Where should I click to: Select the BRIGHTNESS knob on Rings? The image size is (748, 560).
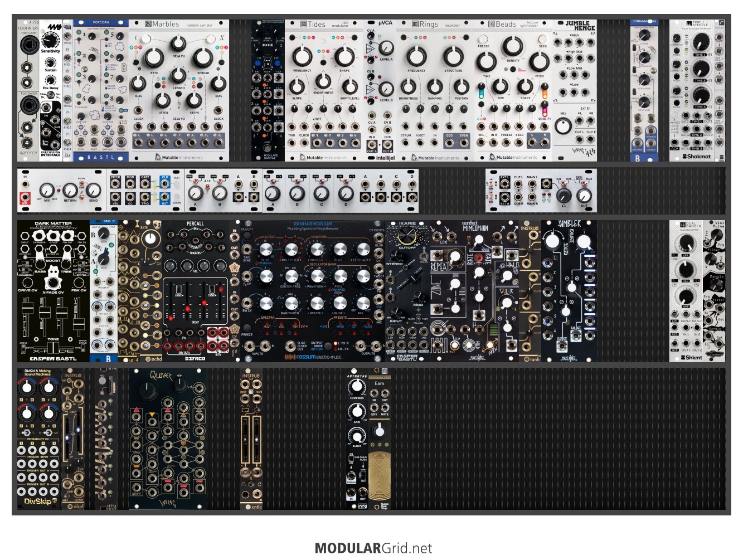point(409,87)
